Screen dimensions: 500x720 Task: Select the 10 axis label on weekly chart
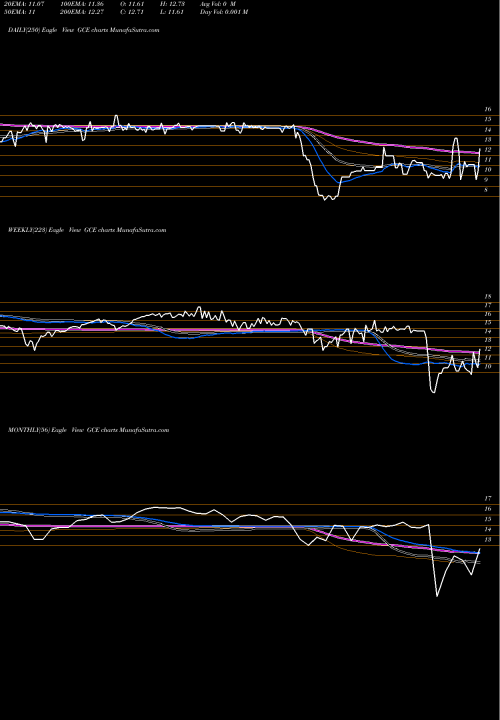click(x=488, y=366)
